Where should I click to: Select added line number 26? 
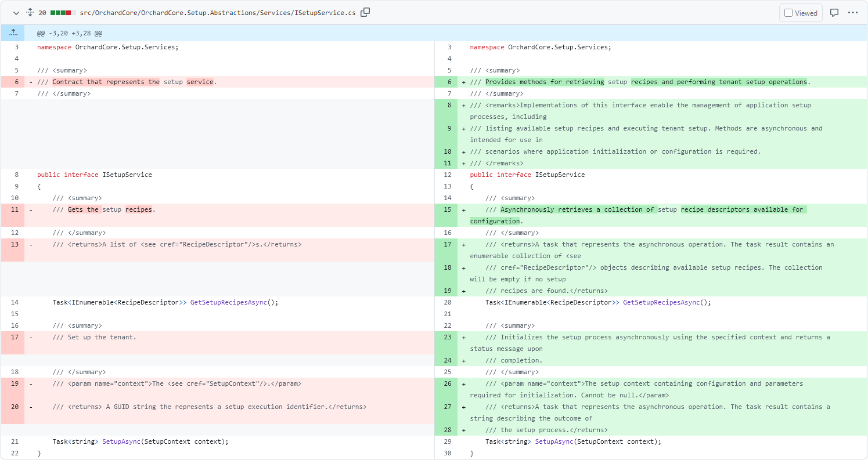[x=446, y=389]
